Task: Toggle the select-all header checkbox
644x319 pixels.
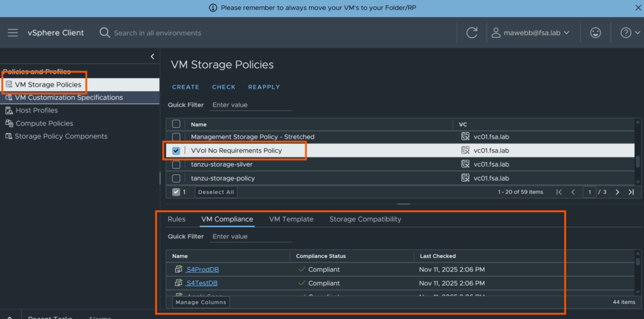Action: (x=176, y=125)
